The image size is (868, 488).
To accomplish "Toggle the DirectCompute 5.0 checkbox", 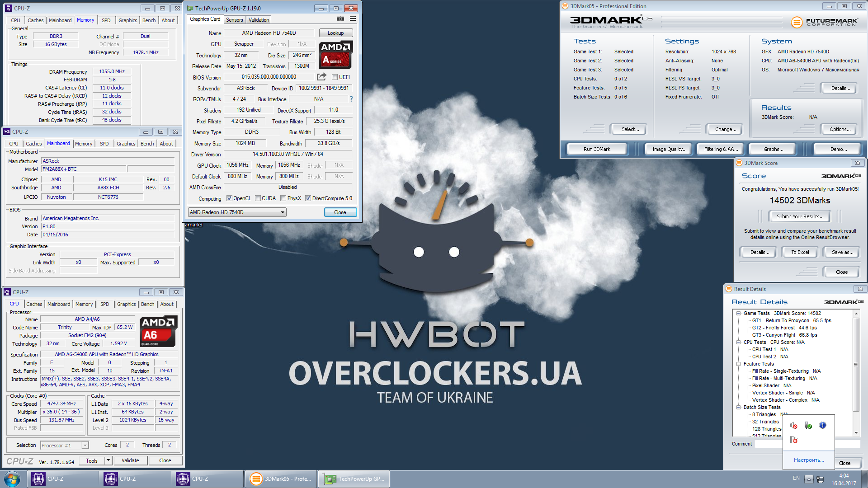I will [x=308, y=198].
